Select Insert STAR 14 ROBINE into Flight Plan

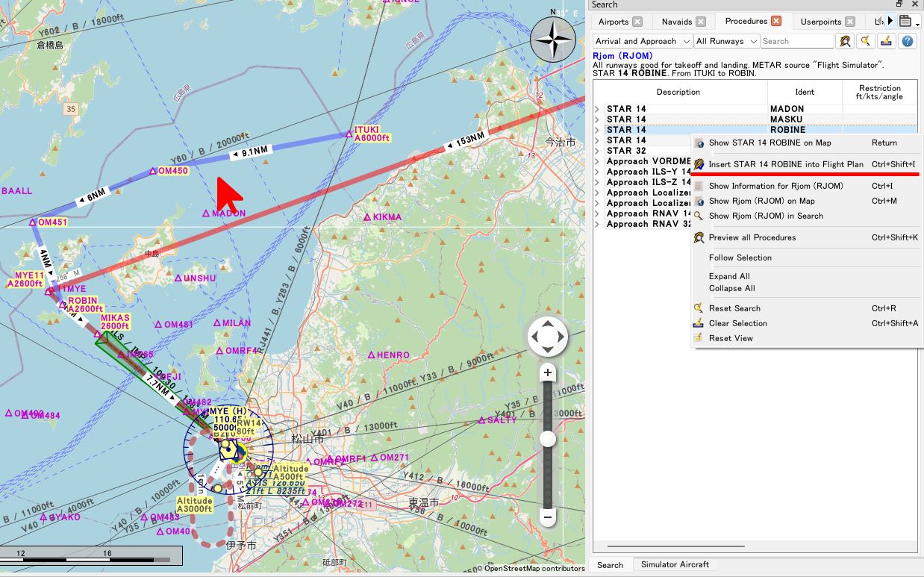point(785,164)
